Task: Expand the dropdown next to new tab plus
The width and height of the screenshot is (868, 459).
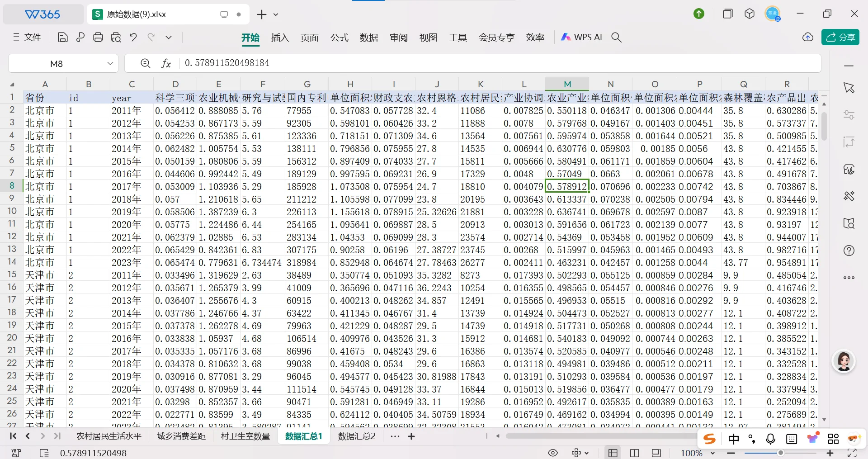Action: 276,14
